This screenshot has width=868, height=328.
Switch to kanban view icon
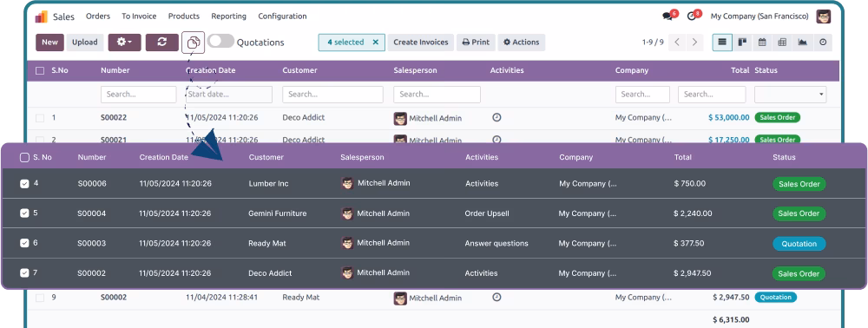coord(742,42)
